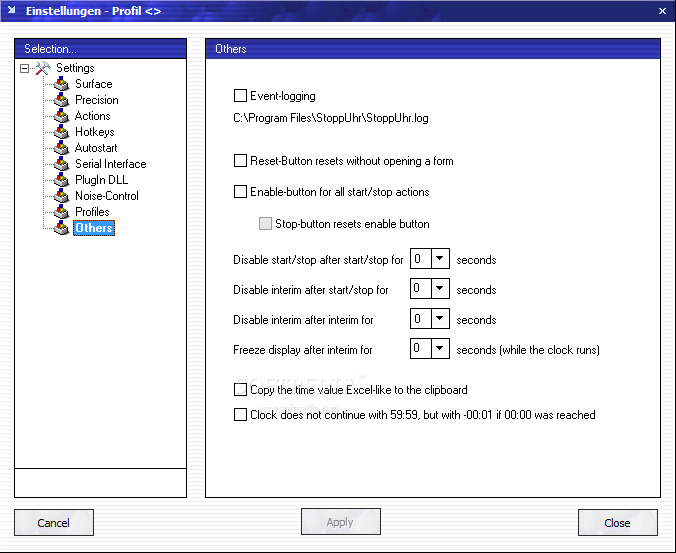Check Copy the time value Excel-like option
The height and width of the screenshot is (553, 676).
pyautogui.click(x=240, y=390)
